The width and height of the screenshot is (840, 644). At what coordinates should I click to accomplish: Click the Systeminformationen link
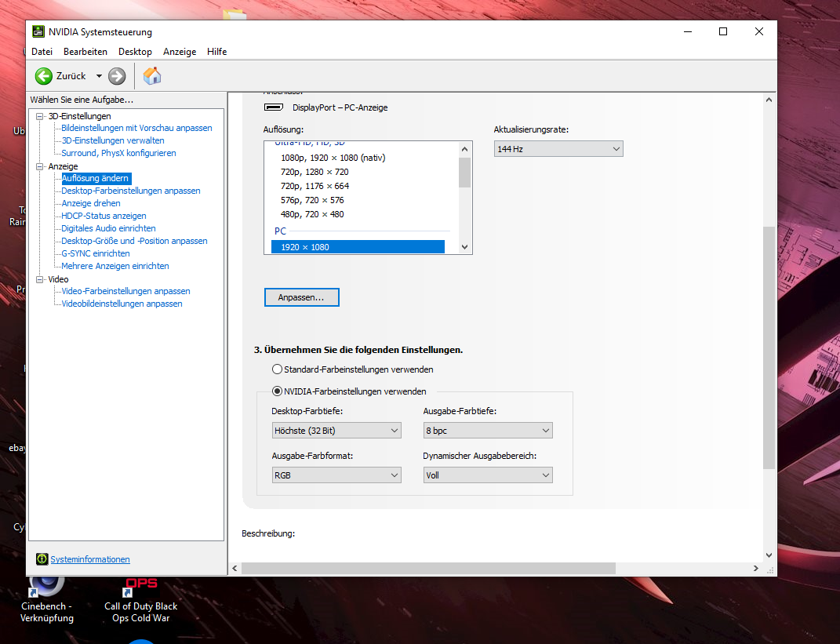coord(90,559)
